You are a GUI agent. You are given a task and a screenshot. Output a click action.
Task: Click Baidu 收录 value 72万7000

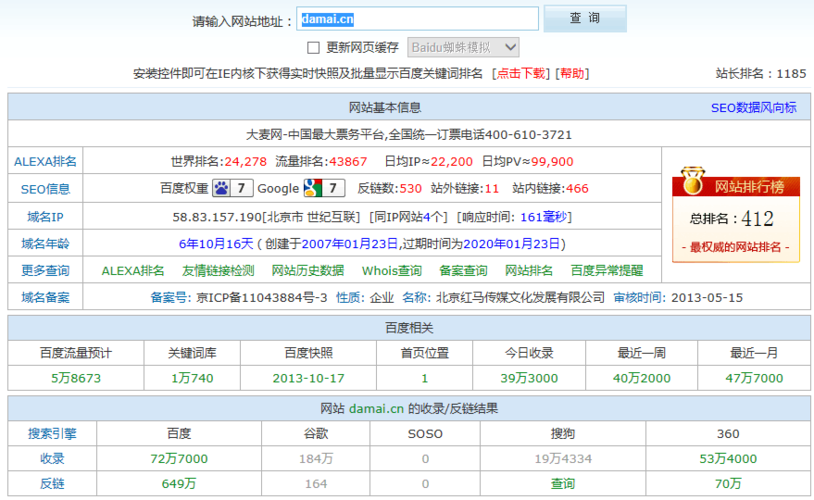(x=179, y=458)
